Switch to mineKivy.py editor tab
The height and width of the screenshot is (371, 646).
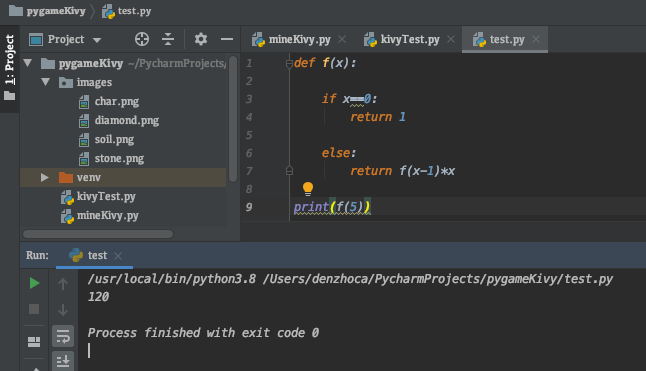[299, 40]
